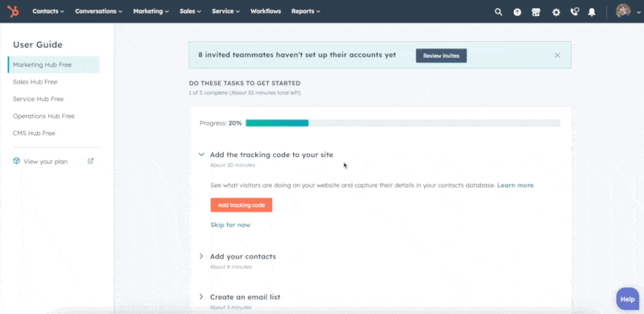
Task: Click the View your plan link
Action: [x=46, y=162]
